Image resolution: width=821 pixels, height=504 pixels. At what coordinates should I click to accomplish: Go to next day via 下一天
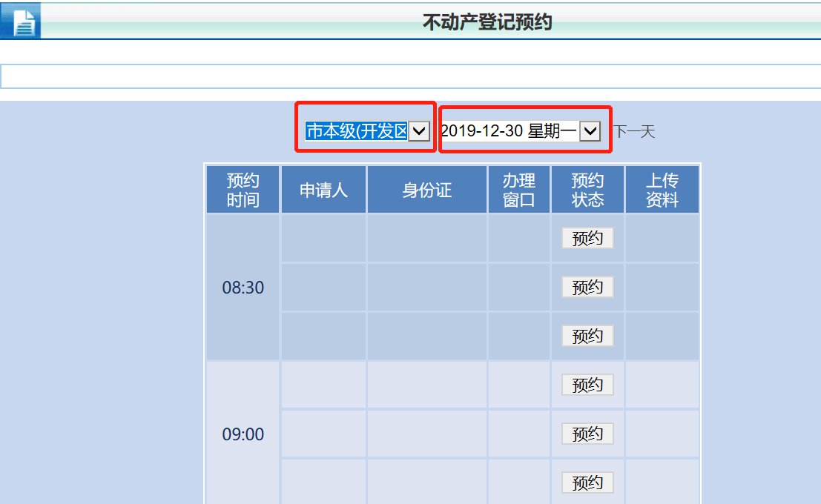(633, 133)
